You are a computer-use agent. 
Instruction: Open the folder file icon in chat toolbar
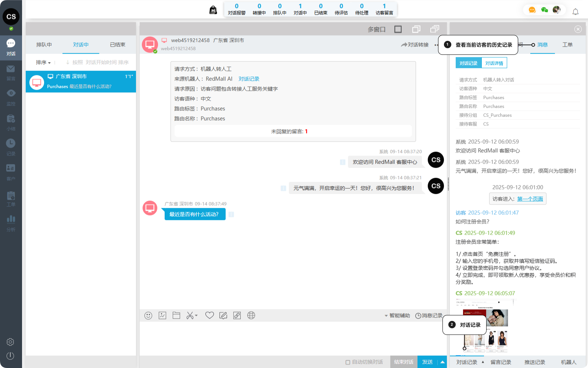pyautogui.click(x=176, y=315)
